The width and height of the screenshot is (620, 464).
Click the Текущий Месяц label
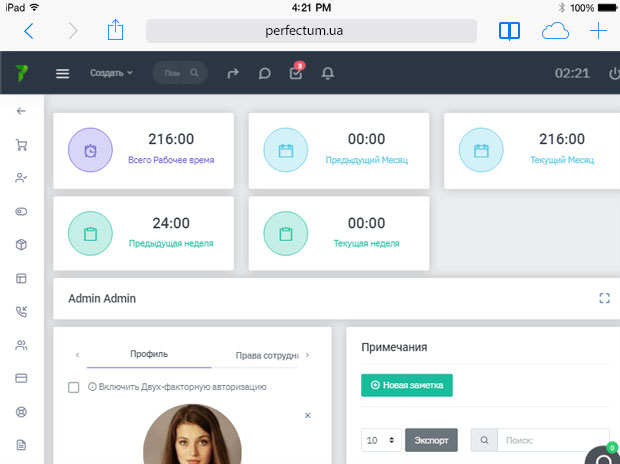pos(562,160)
